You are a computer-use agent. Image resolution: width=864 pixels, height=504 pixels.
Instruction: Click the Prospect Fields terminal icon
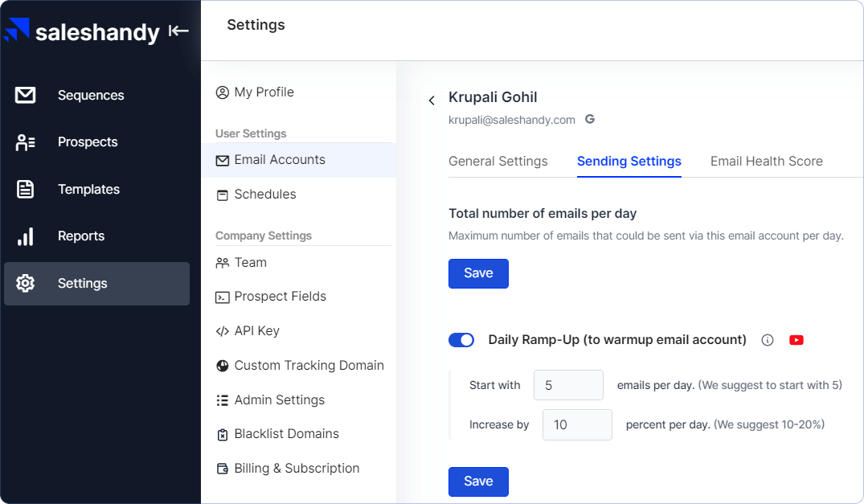(x=222, y=297)
